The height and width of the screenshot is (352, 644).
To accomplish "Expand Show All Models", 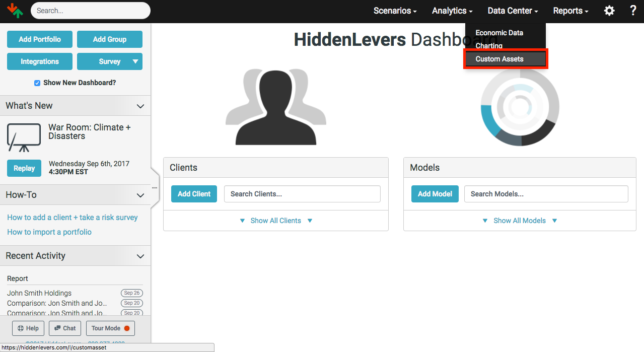I will tap(520, 221).
